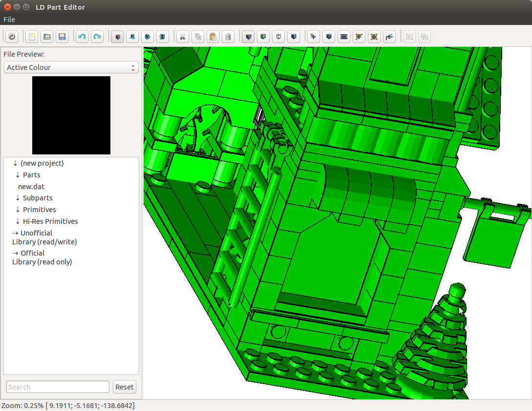Enable the white wireframe cube mode

click(x=278, y=37)
